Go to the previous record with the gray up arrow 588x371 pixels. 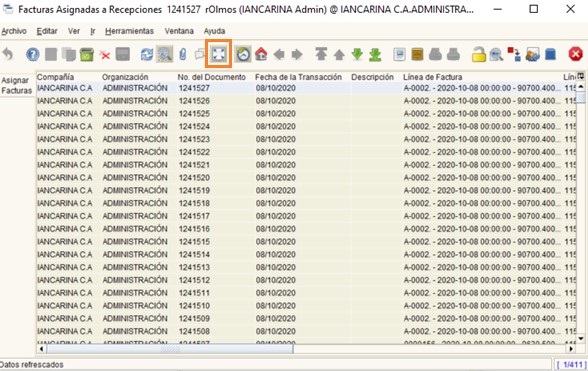pos(339,56)
